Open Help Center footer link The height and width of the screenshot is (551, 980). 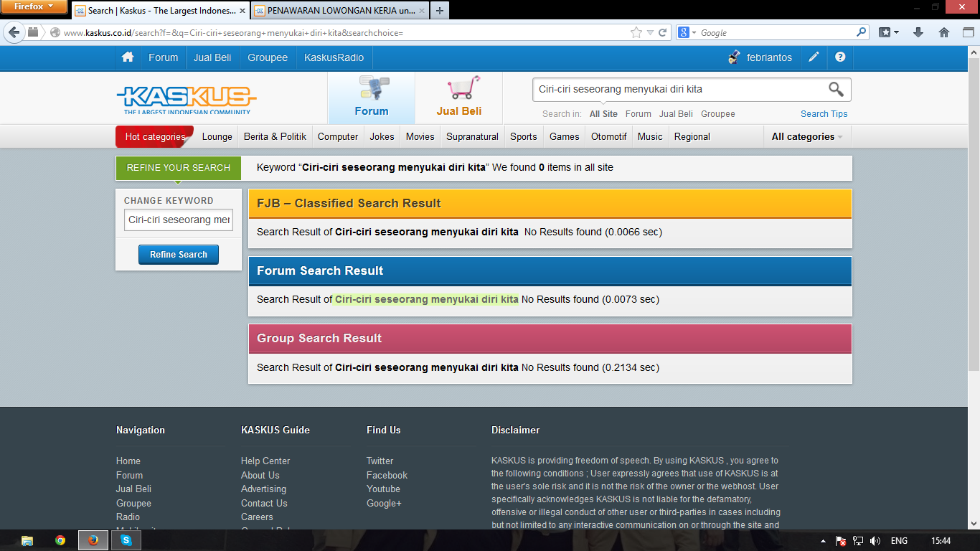tap(265, 461)
